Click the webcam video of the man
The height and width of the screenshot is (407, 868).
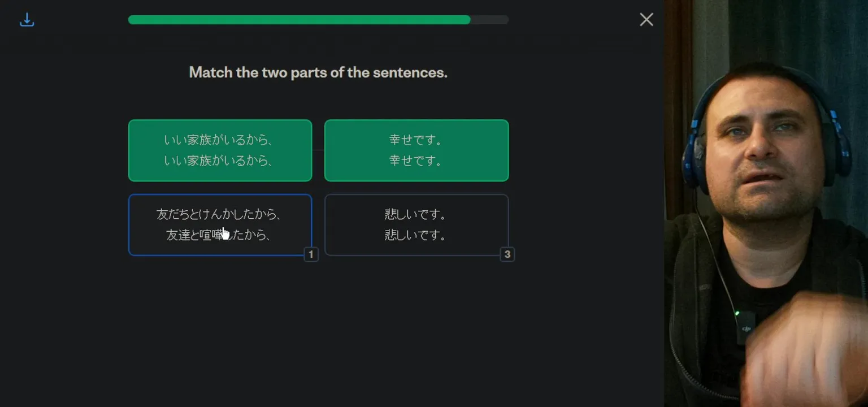pyautogui.click(x=766, y=203)
